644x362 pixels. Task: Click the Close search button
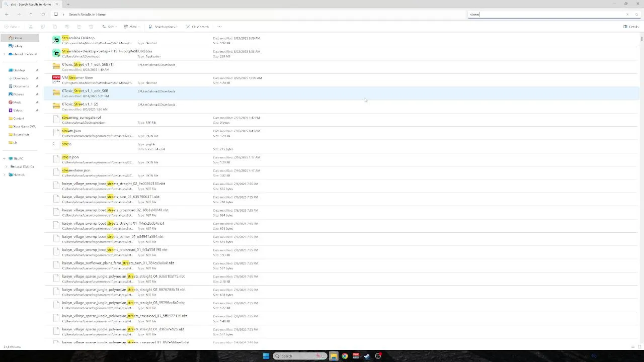197,27
